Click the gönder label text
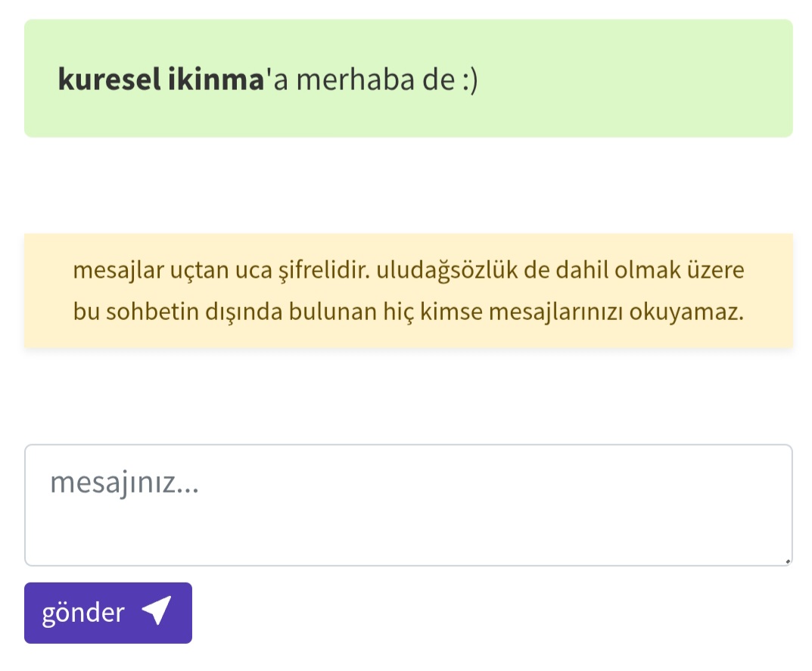 (x=82, y=613)
